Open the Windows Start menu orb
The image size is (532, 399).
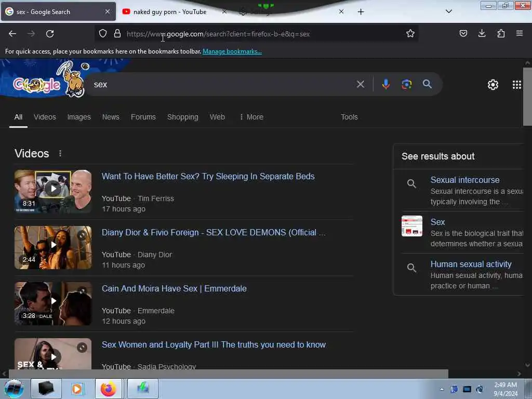click(14, 389)
